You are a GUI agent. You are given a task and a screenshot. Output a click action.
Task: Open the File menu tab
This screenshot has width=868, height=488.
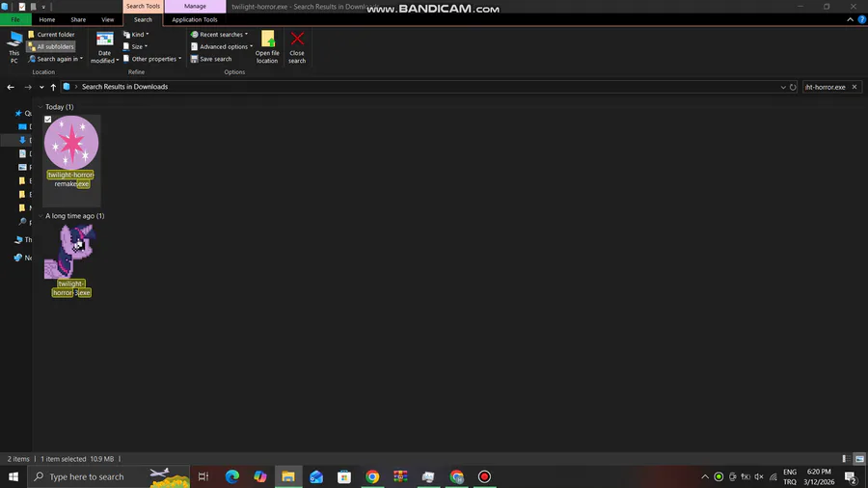pos(15,19)
